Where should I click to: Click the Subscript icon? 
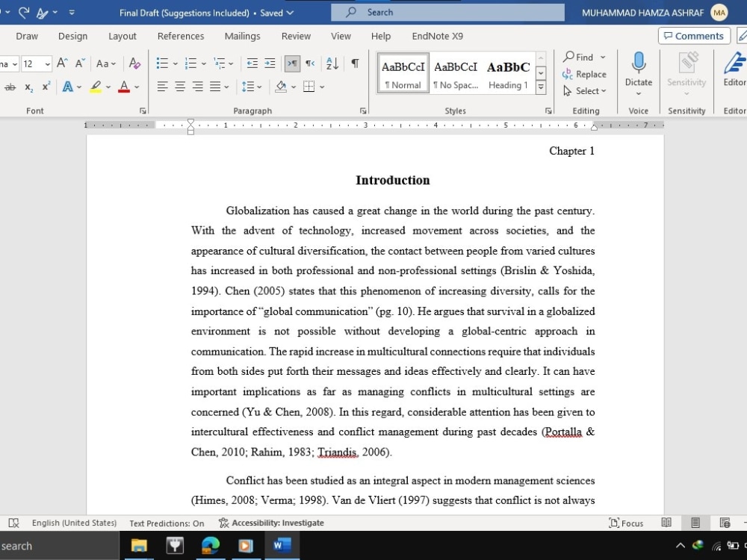(28, 87)
